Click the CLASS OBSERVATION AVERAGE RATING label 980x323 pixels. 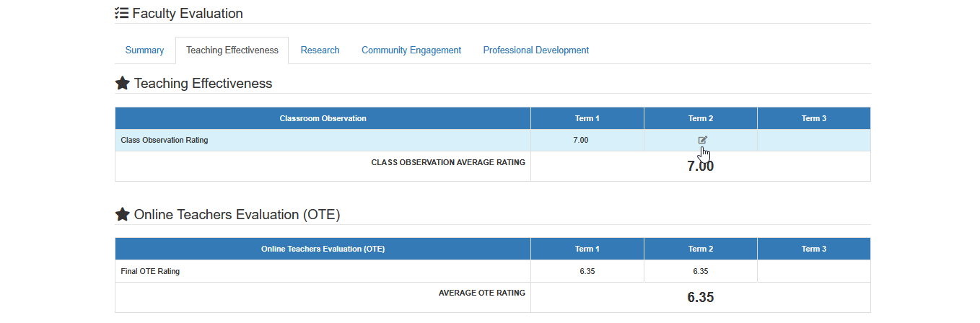coord(448,162)
